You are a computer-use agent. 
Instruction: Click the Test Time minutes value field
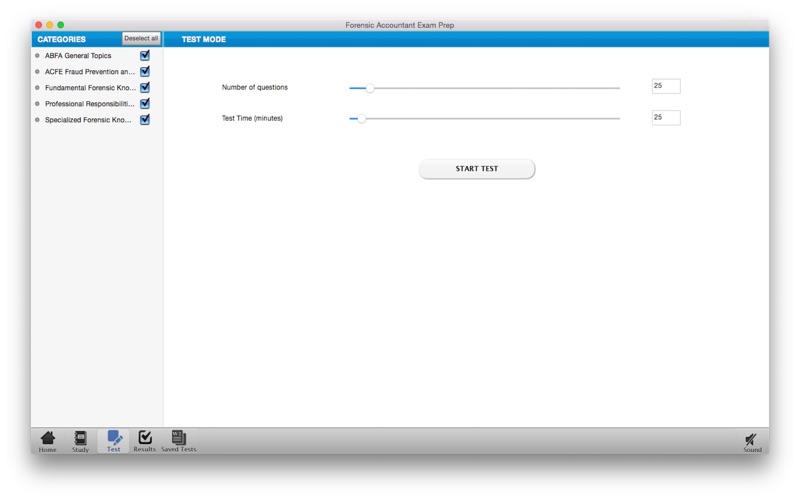666,118
